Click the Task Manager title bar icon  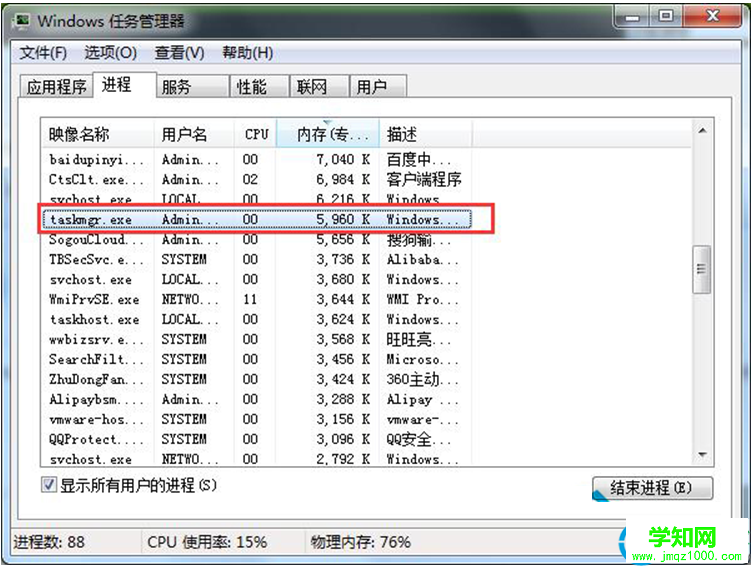tap(21, 21)
